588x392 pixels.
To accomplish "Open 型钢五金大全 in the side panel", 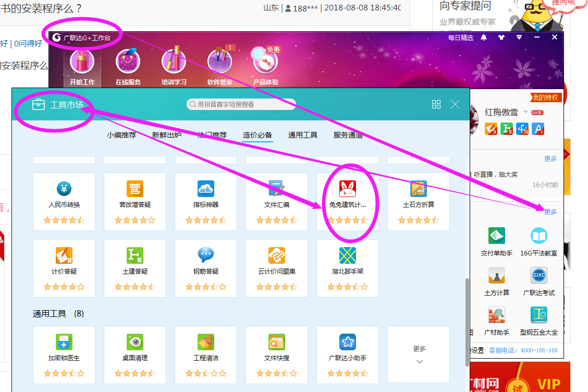I will point(539,321).
